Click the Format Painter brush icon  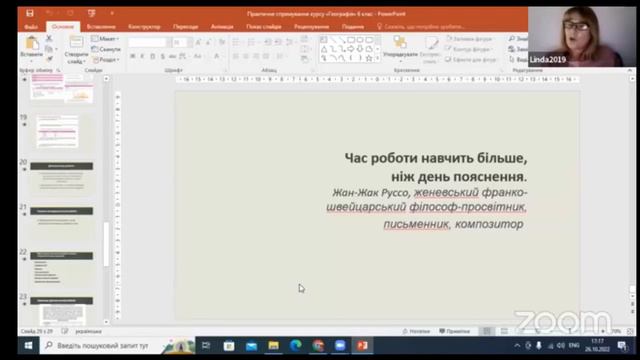coord(49,59)
